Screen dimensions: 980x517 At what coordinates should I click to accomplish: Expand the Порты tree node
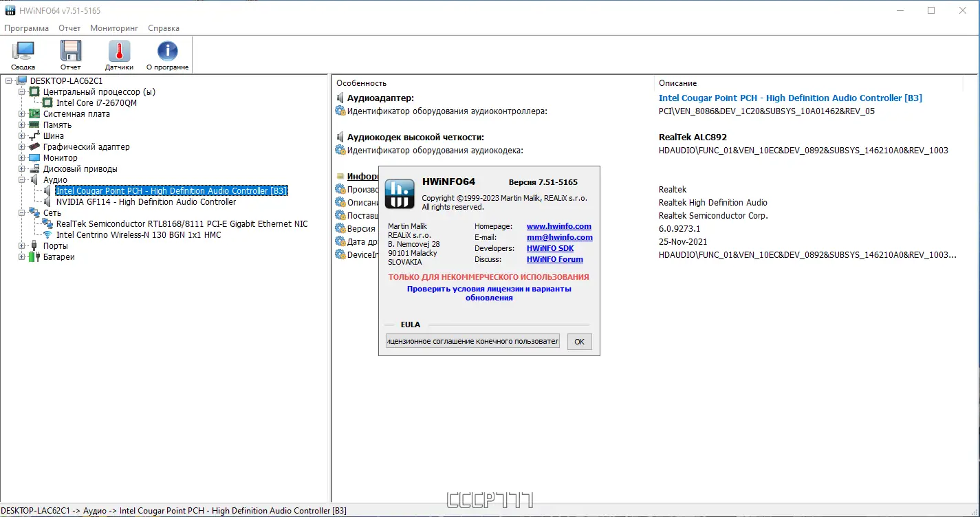point(22,246)
